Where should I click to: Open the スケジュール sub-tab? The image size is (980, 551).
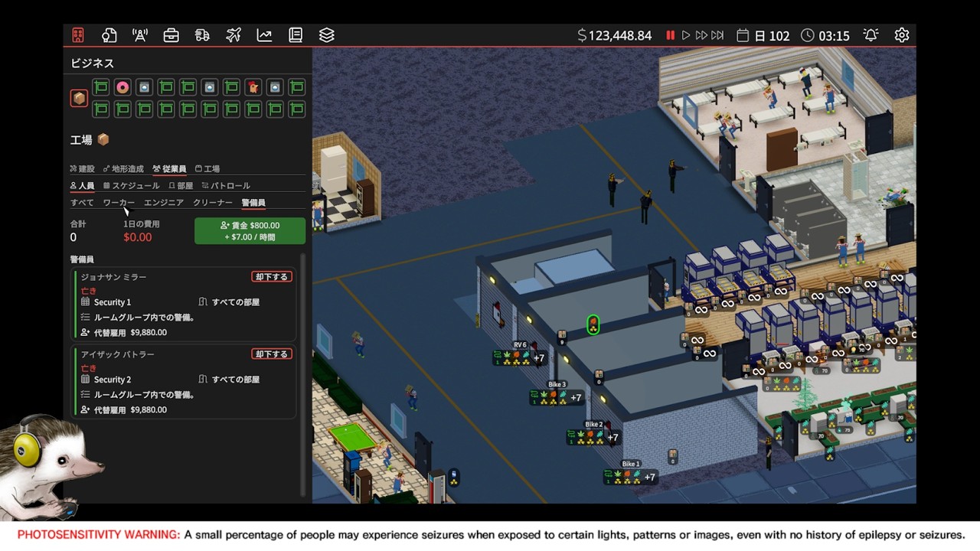(x=132, y=186)
